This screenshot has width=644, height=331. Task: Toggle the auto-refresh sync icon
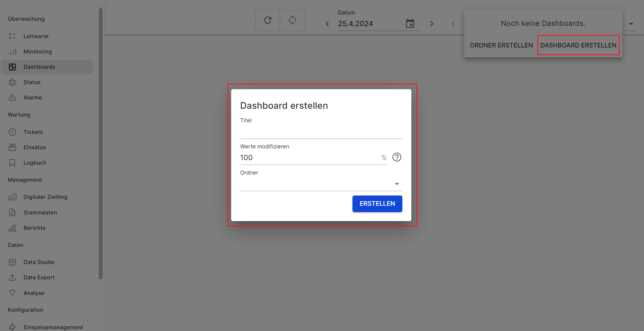coord(292,20)
